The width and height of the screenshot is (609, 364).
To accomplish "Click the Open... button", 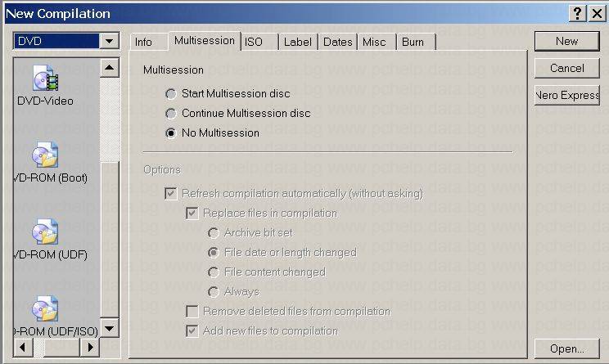I will 566,348.
